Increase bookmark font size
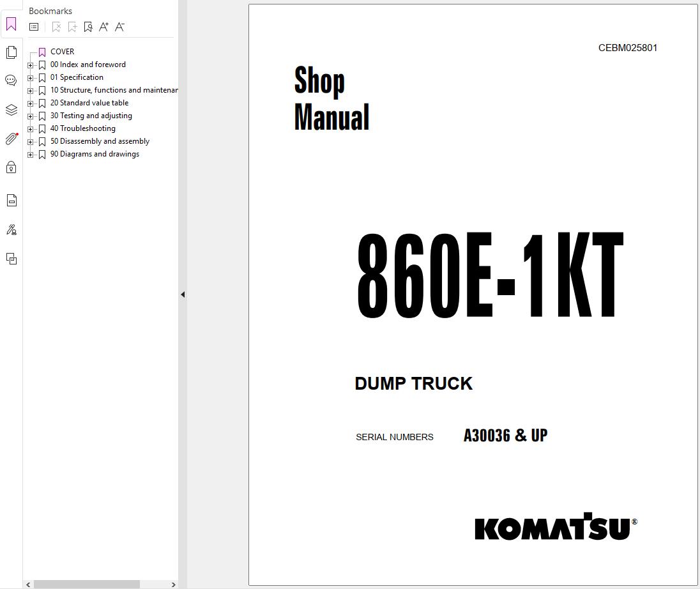The width and height of the screenshot is (700, 589). tap(103, 27)
